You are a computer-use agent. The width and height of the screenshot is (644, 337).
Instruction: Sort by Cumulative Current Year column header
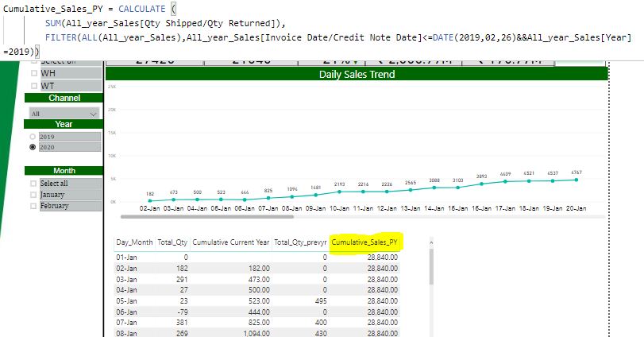[231, 242]
